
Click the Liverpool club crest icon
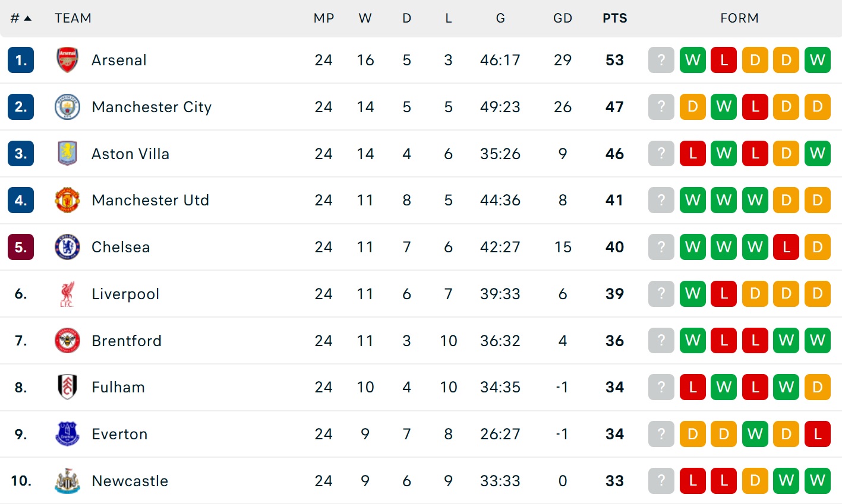click(67, 294)
